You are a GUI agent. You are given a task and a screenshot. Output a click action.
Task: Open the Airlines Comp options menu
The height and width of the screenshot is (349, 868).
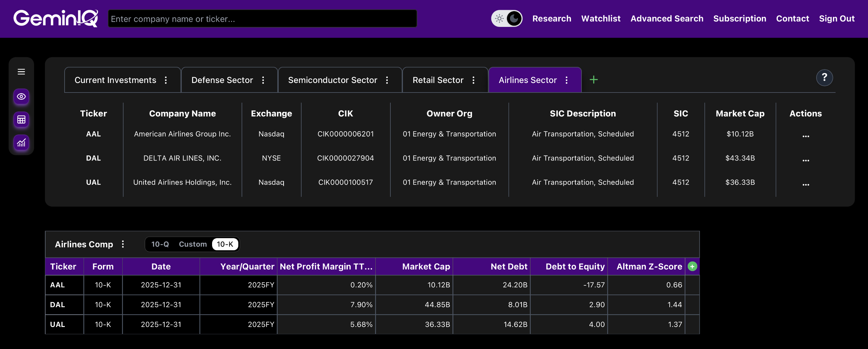(123, 244)
